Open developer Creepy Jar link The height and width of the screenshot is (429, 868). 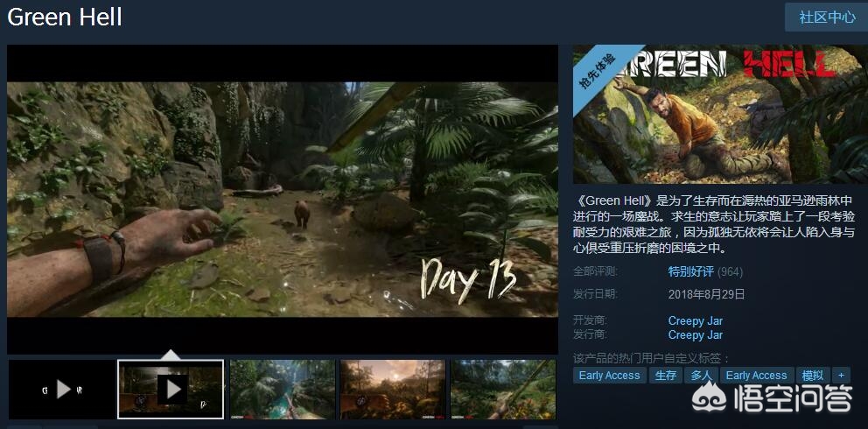(695, 320)
